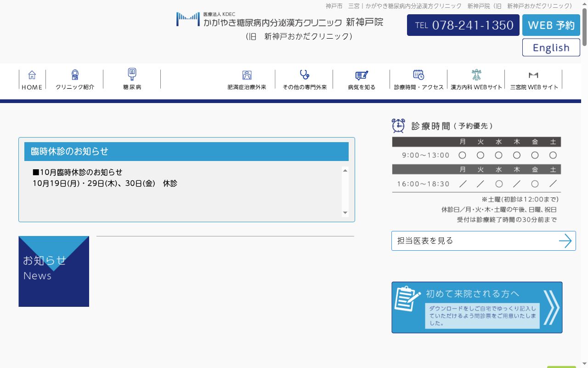Click notice box scroll down arrow
Screen dimensions: 588x368
click(345, 213)
